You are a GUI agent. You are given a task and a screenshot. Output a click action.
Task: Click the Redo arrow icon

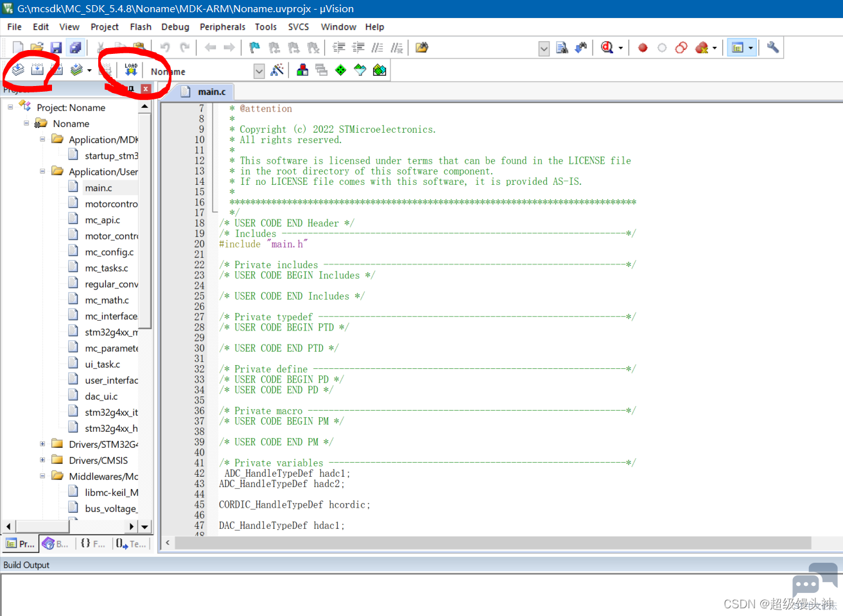[x=185, y=47]
